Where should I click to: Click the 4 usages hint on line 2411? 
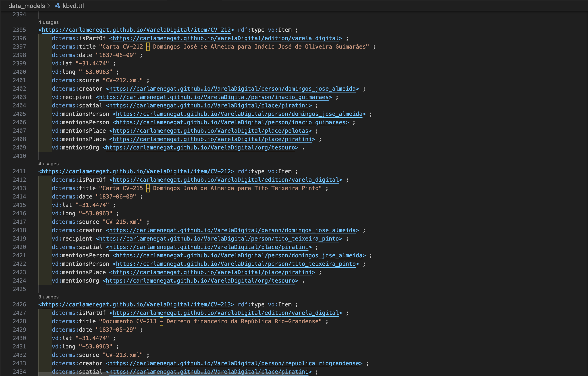coord(48,163)
